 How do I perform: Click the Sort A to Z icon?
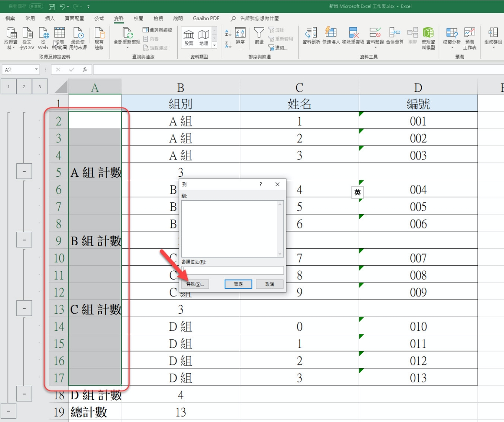(228, 33)
